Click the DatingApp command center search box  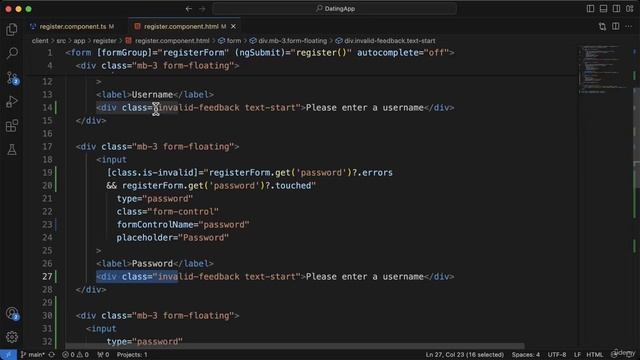point(335,9)
